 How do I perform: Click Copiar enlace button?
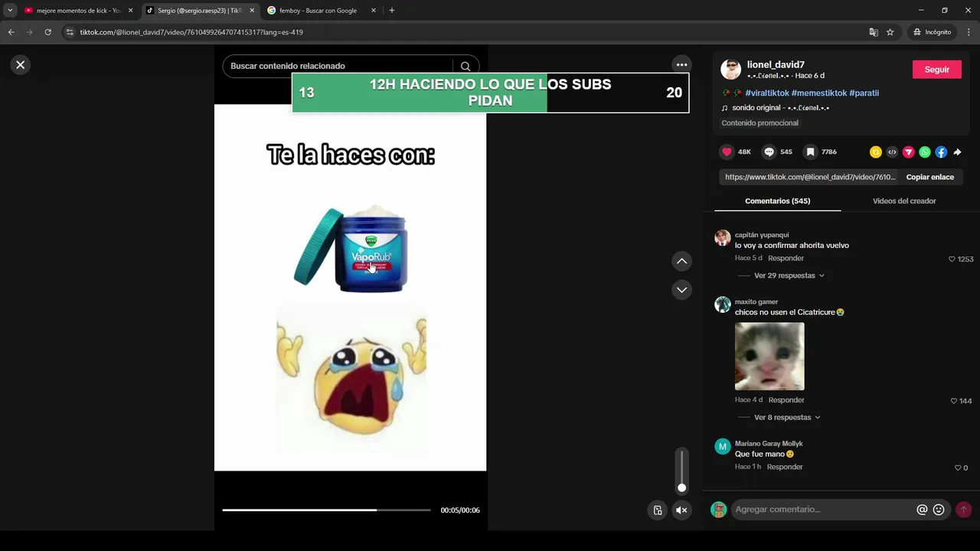pos(930,177)
